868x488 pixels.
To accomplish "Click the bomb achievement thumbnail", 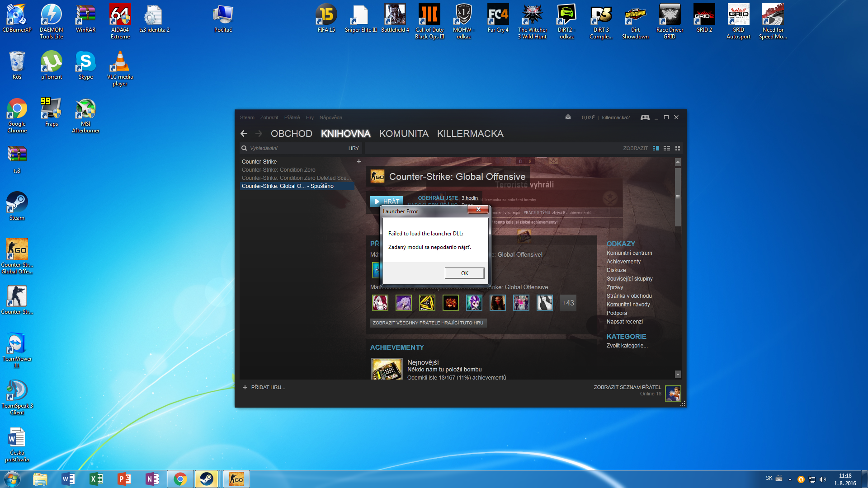I will 387,369.
